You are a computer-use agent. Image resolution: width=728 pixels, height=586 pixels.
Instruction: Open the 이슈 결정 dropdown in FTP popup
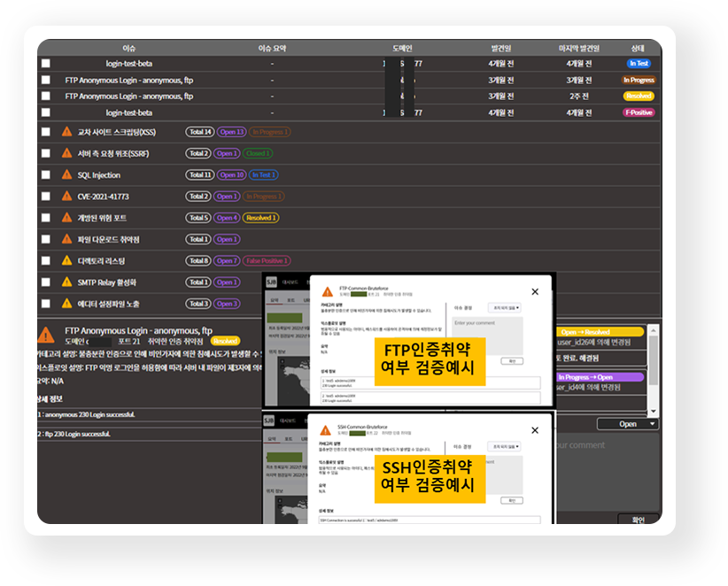[x=505, y=308]
